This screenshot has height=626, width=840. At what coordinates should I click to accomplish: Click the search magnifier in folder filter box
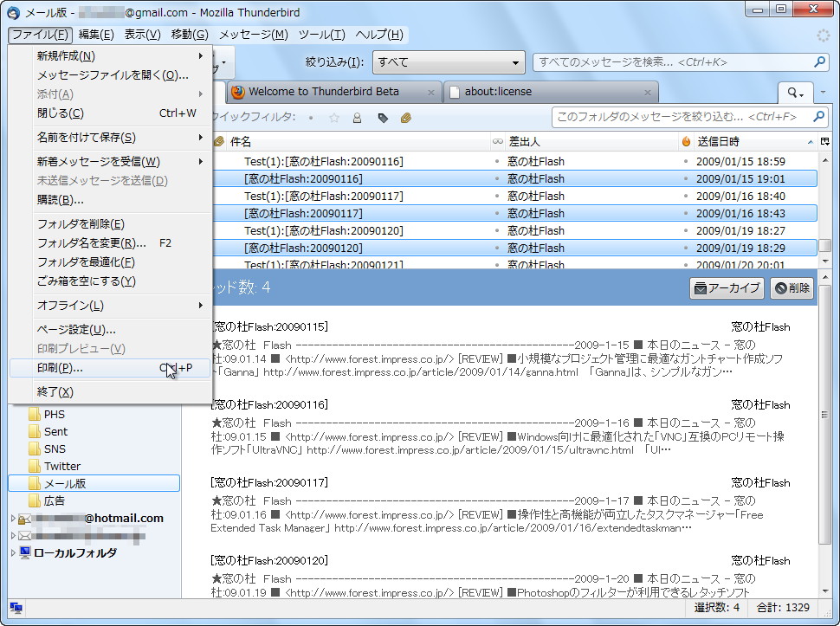[816, 117]
